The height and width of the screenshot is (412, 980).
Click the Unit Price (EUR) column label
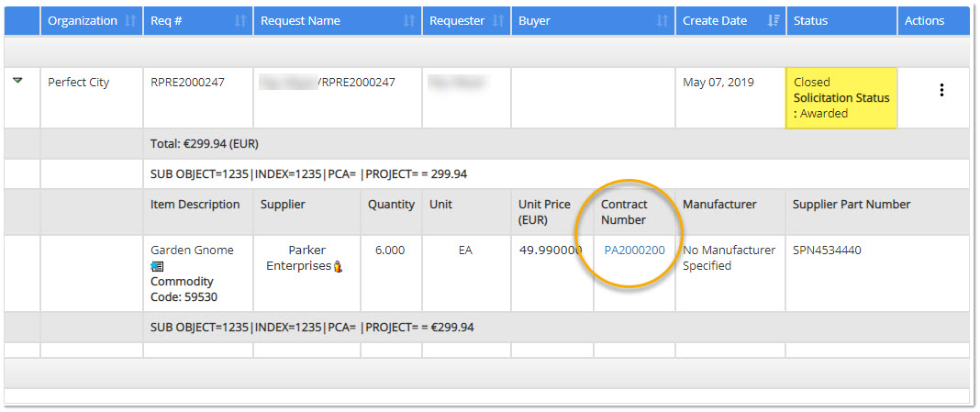[x=544, y=212]
